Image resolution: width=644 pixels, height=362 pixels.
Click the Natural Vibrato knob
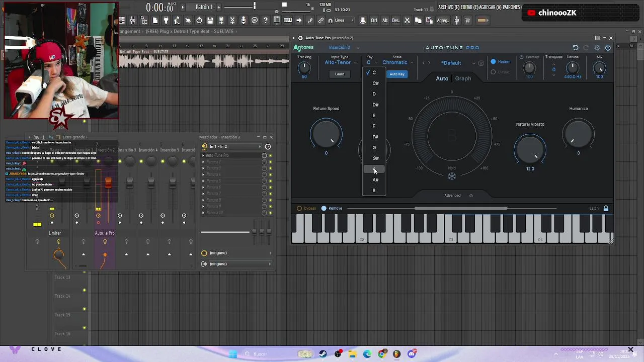pos(530,149)
